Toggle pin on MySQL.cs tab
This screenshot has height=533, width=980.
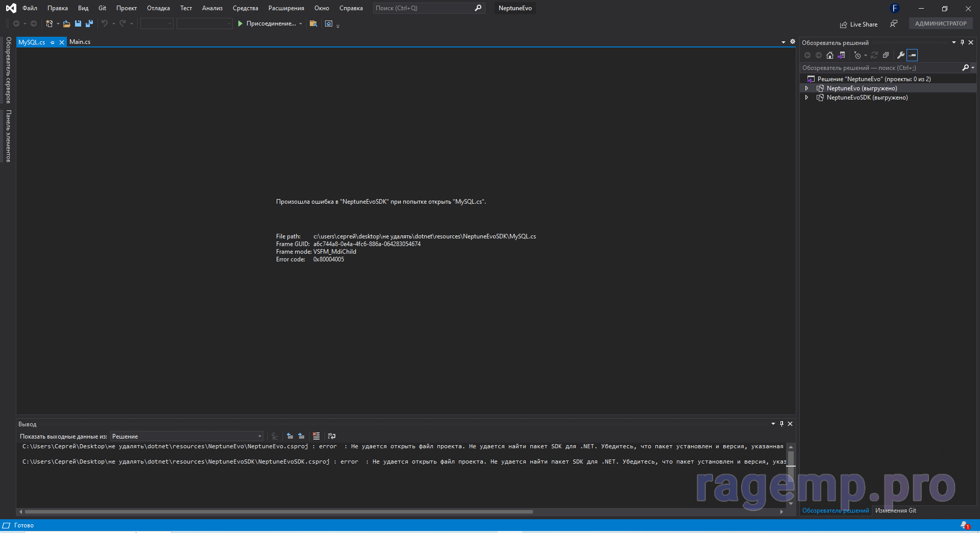[53, 42]
